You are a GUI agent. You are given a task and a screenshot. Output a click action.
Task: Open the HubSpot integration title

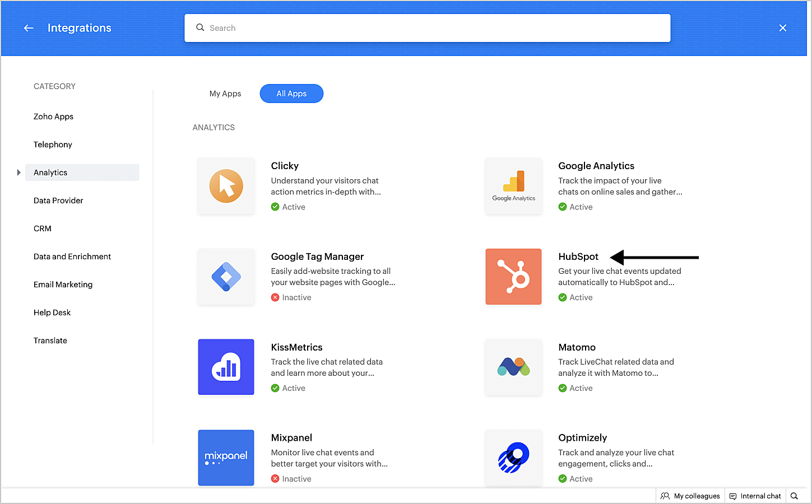(578, 256)
